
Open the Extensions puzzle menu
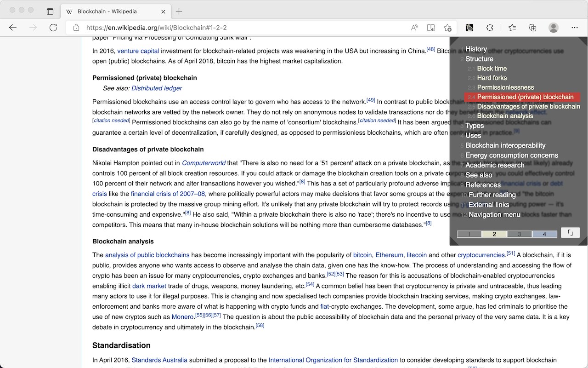490,28
